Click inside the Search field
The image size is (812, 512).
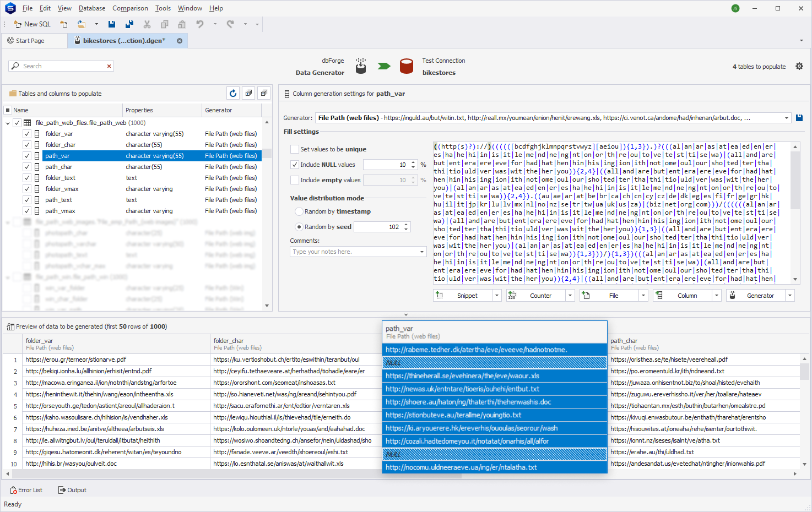pos(61,66)
